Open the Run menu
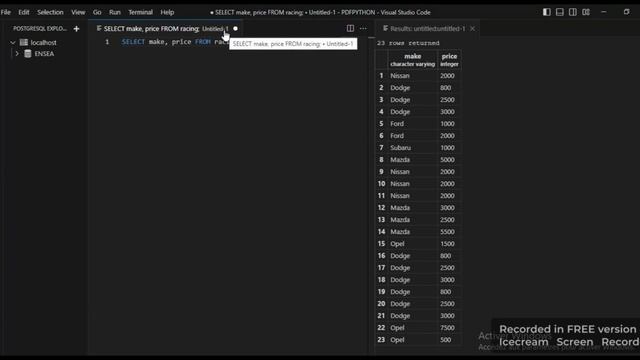 pyautogui.click(x=115, y=12)
